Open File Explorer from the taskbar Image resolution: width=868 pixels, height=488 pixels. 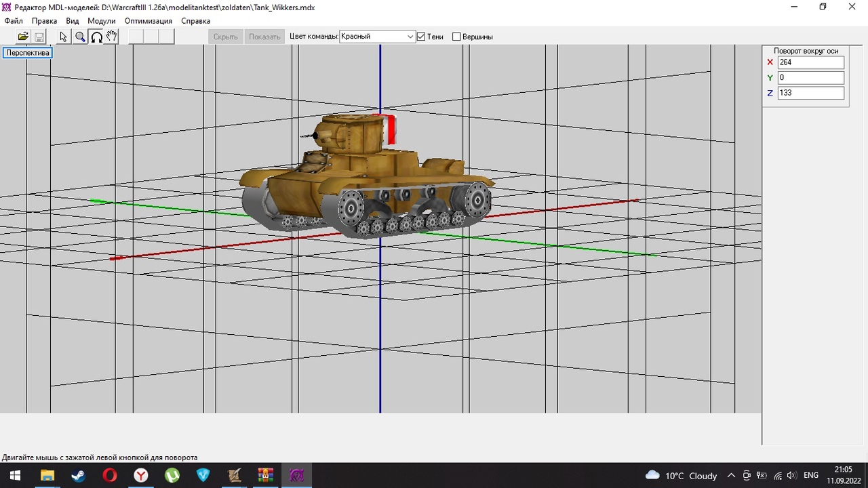(x=47, y=475)
